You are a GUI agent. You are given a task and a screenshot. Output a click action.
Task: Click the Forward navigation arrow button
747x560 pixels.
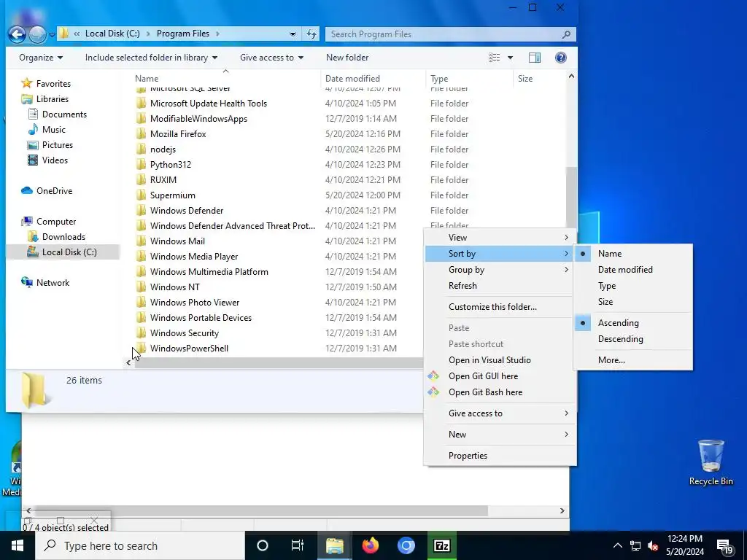37,34
